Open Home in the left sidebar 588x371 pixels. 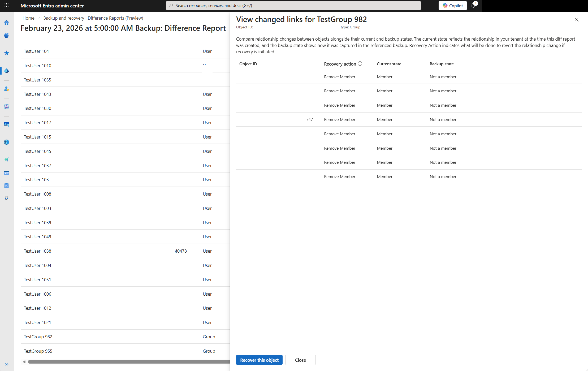coord(6,23)
